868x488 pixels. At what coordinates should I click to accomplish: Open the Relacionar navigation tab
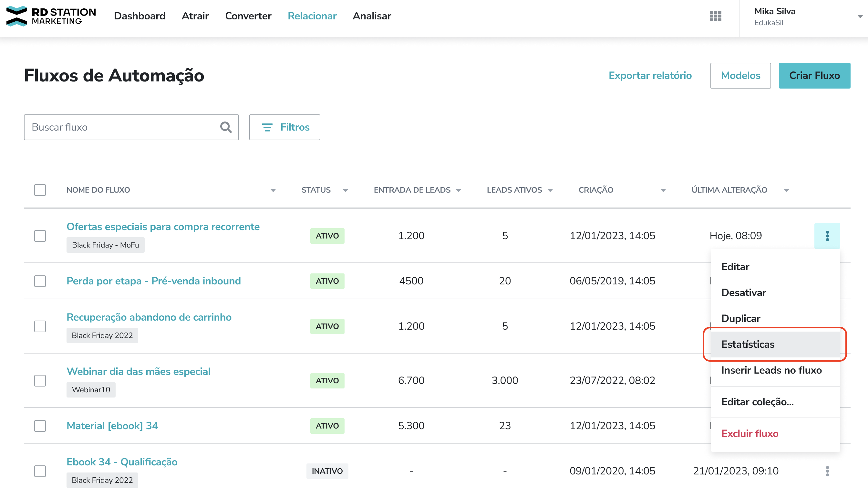312,16
